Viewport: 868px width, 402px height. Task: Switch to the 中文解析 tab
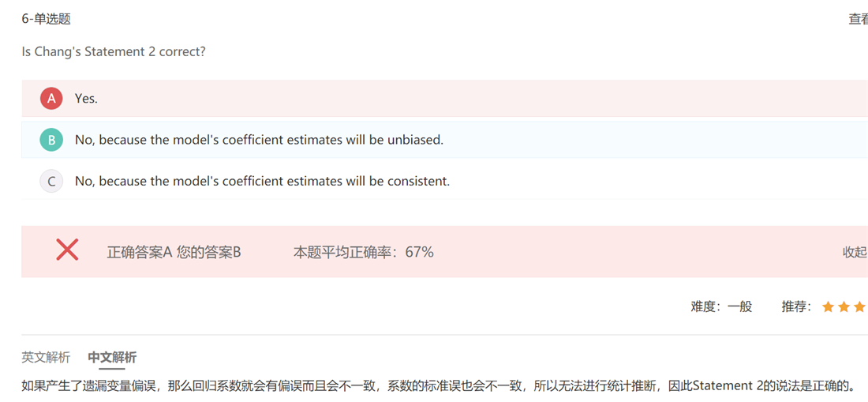(112, 357)
